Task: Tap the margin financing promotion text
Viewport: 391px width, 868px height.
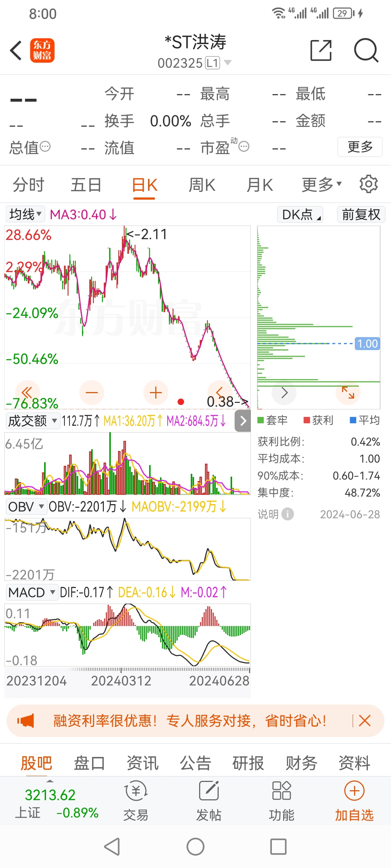Action: click(x=190, y=721)
